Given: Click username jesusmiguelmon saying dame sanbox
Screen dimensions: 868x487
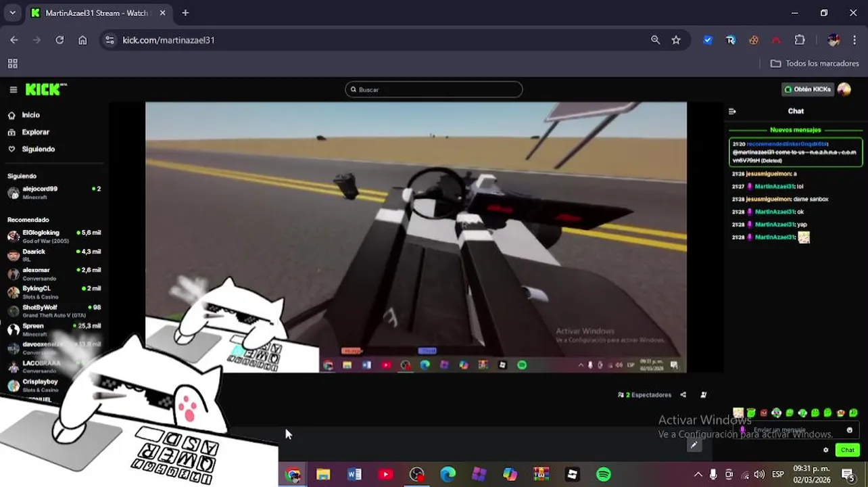Looking at the screenshot, I should (x=768, y=200).
